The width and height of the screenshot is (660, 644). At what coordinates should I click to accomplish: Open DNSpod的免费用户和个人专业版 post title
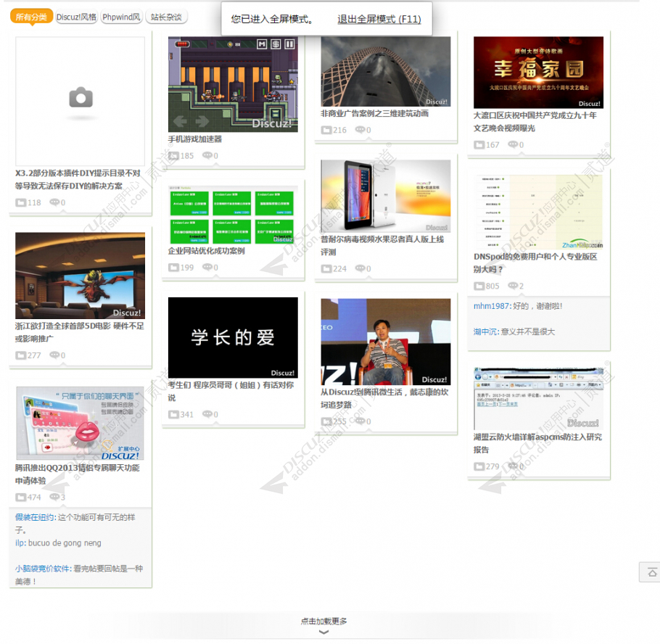point(535,263)
